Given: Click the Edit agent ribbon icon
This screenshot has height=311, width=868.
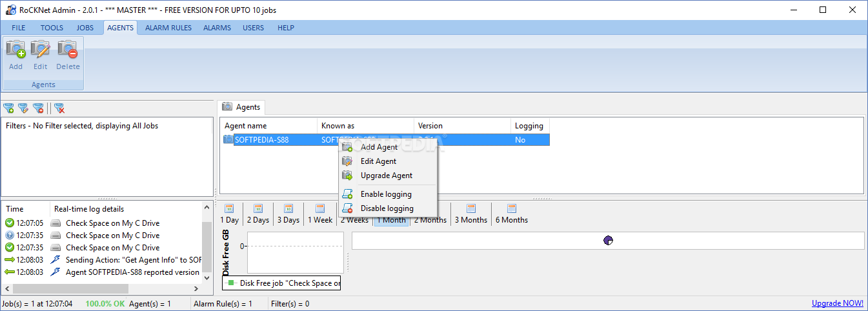Looking at the screenshot, I should click(x=41, y=55).
